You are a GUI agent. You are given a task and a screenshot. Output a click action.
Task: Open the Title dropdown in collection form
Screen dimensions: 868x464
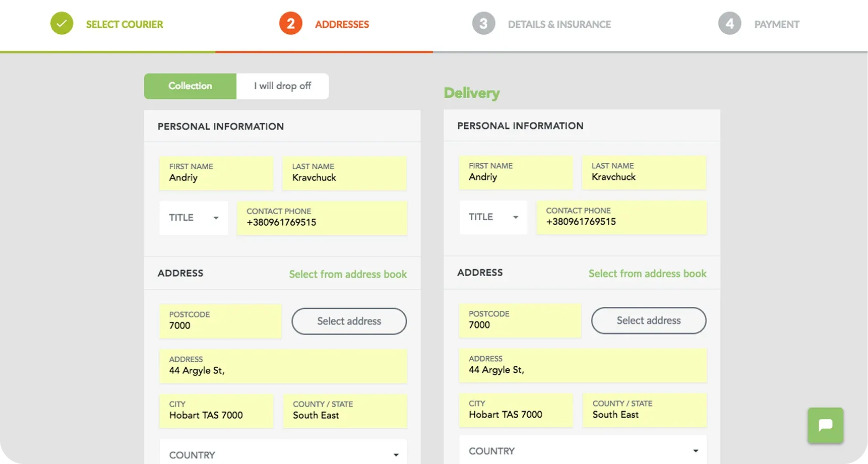click(x=194, y=218)
